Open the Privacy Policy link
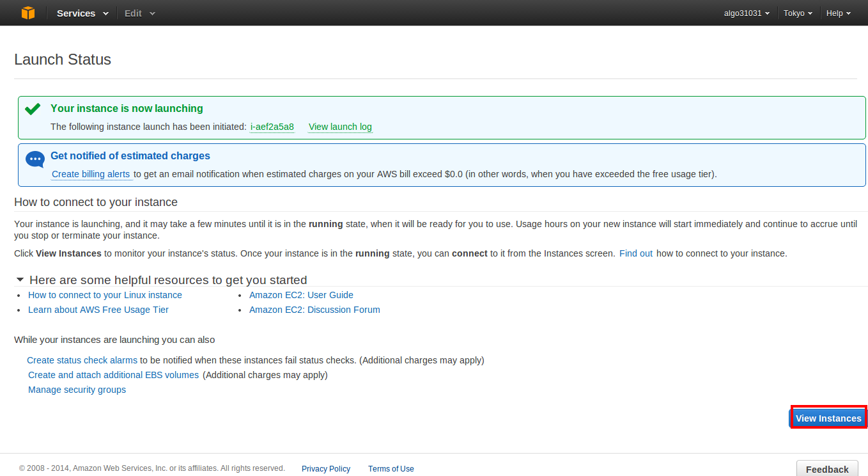 click(x=326, y=469)
